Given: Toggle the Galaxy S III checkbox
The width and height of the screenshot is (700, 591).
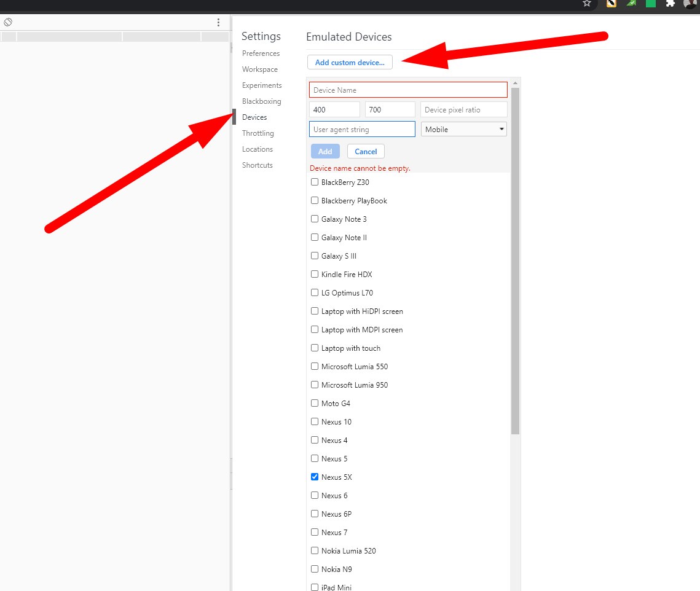Looking at the screenshot, I should tap(315, 256).
